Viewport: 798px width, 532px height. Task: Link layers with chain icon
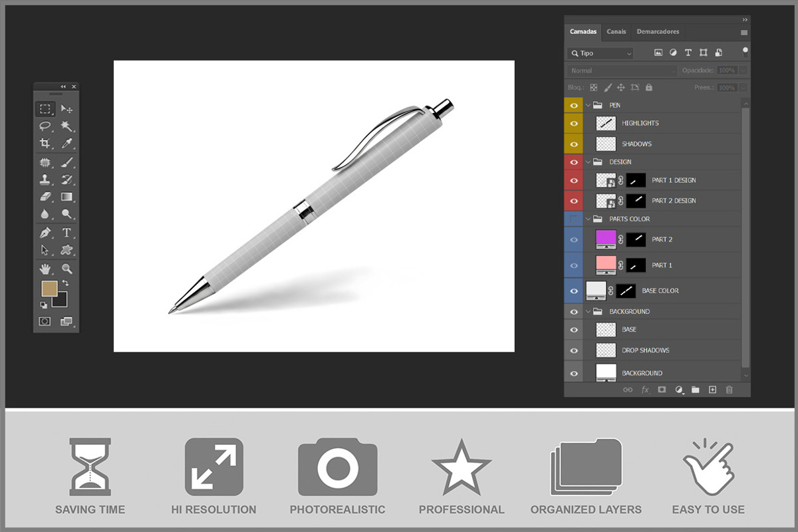pos(628,390)
